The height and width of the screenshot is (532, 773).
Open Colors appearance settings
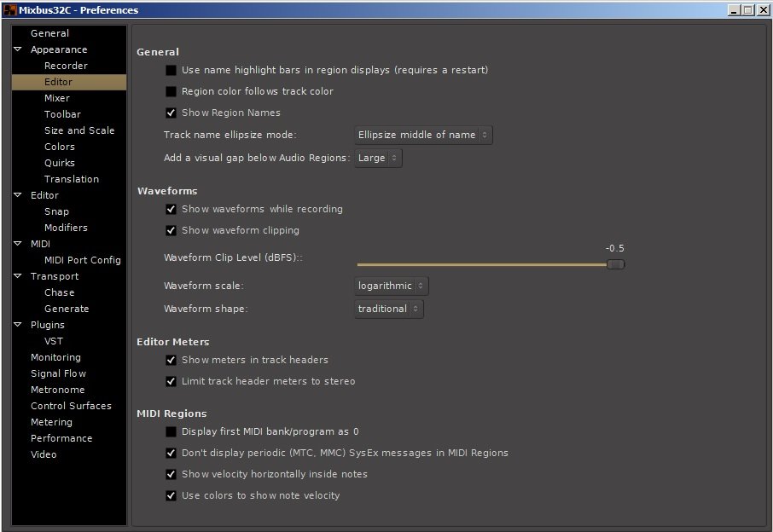click(59, 147)
